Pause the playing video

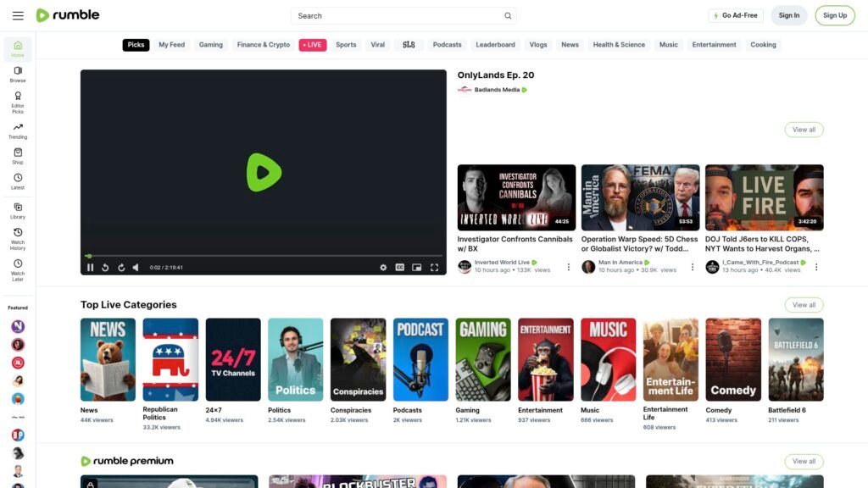pos(91,268)
